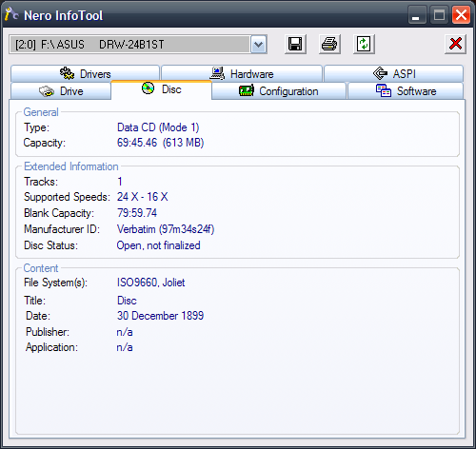Click the Nero InfoTool title bar icon
The image size is (476, 449).
(x=11, y=14)
